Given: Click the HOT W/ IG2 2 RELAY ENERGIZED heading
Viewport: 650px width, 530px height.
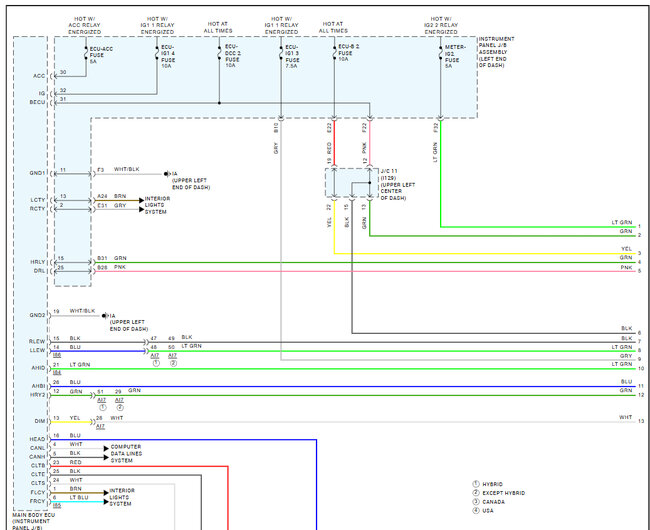Looking at the screenshot, I should click(x=441, y=25).
